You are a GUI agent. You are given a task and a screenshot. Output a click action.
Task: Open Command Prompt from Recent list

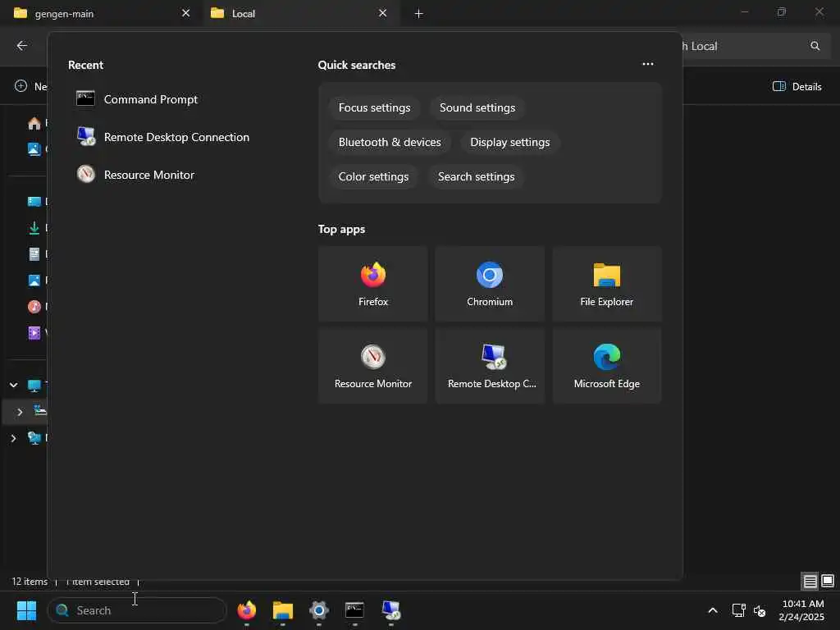coord(137,99)
